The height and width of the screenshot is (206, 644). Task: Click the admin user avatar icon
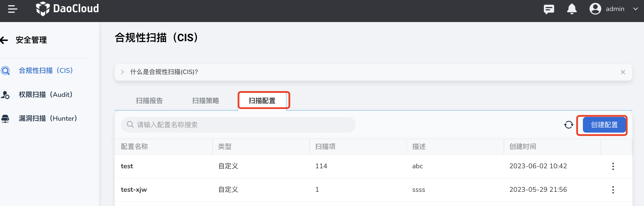click(x=595, y=9)
